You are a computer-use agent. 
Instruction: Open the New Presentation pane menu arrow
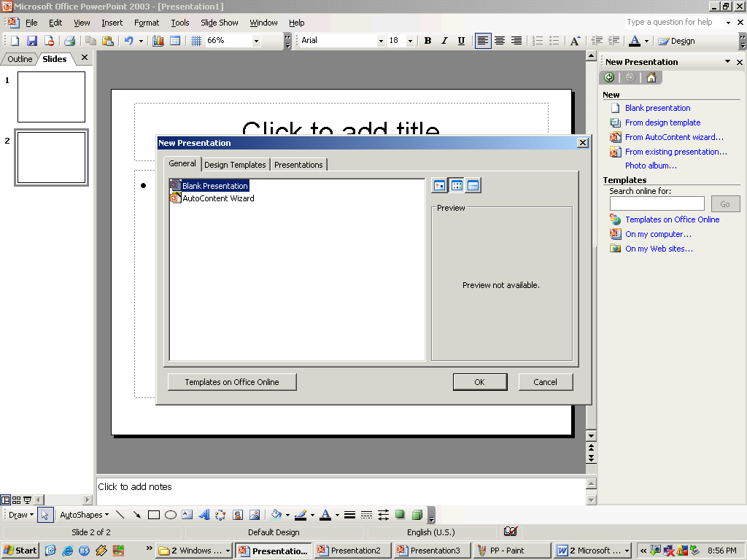tap(727, 61)
